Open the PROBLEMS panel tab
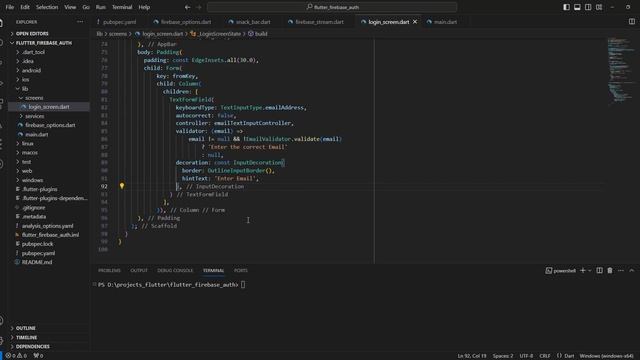This screenshot has width=640, height=360. 109,270
